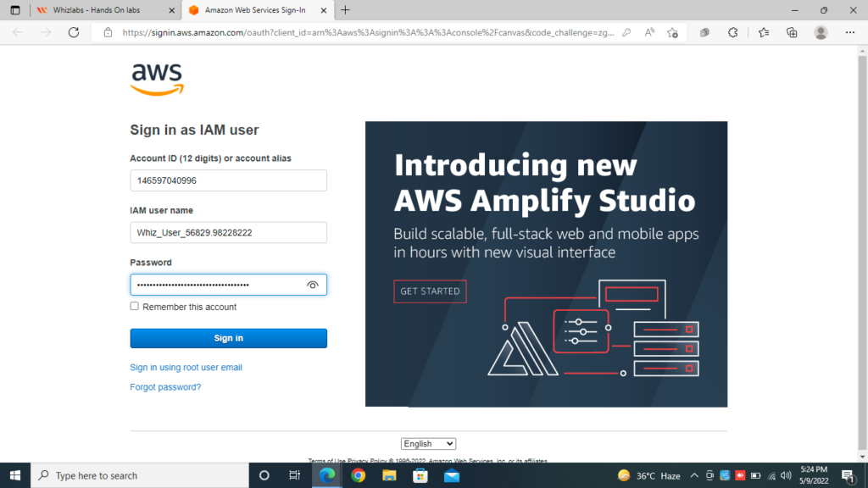Expand hidden icons in the system tray

(694, 475)
